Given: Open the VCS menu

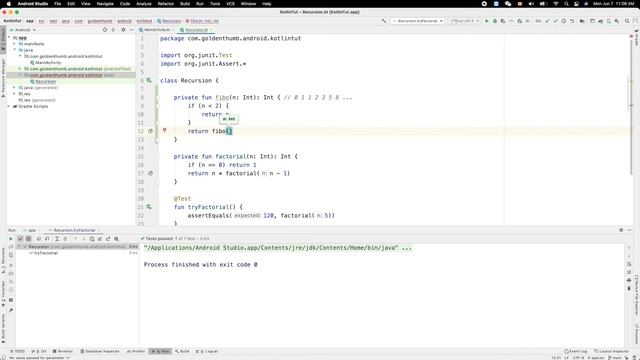Looking at the screenshot, I should pyautogui.click(x=231, y=4).
